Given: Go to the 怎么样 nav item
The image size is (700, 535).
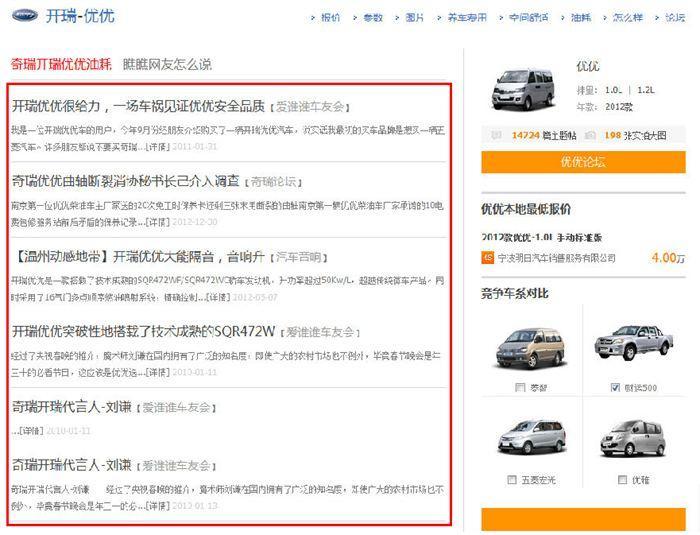Looking at the screenshot, I should click(628, 17).
